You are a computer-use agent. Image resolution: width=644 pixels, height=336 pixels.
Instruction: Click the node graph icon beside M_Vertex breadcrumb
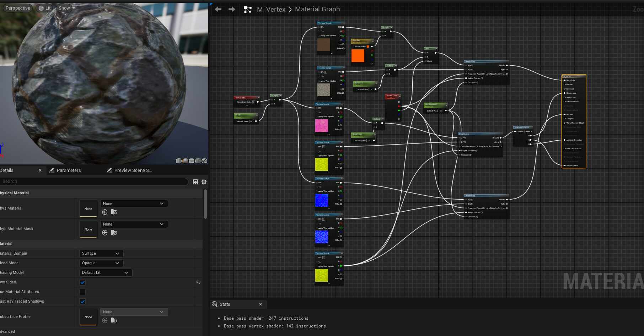coord(248,10)
